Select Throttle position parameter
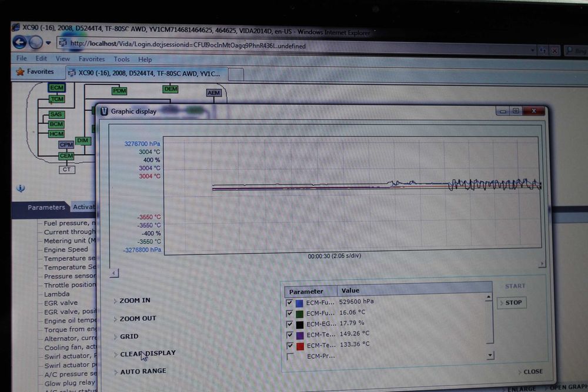This screenshot has height=392, width=588. (70, 285)
